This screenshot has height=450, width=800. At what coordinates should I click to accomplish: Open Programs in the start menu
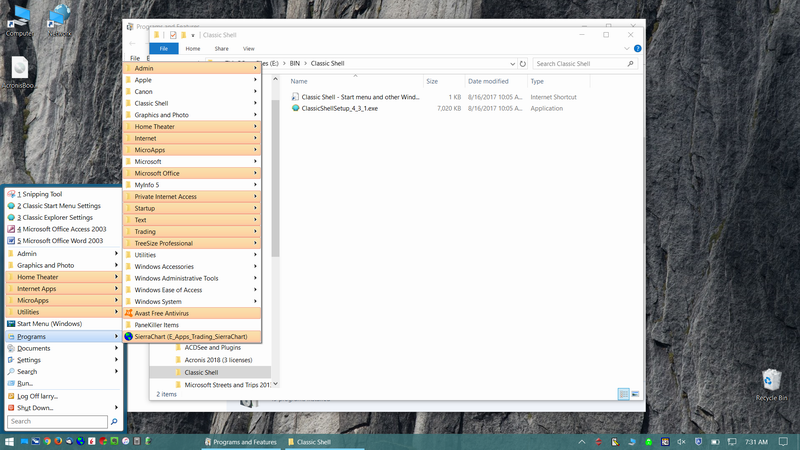click(64, 337)
